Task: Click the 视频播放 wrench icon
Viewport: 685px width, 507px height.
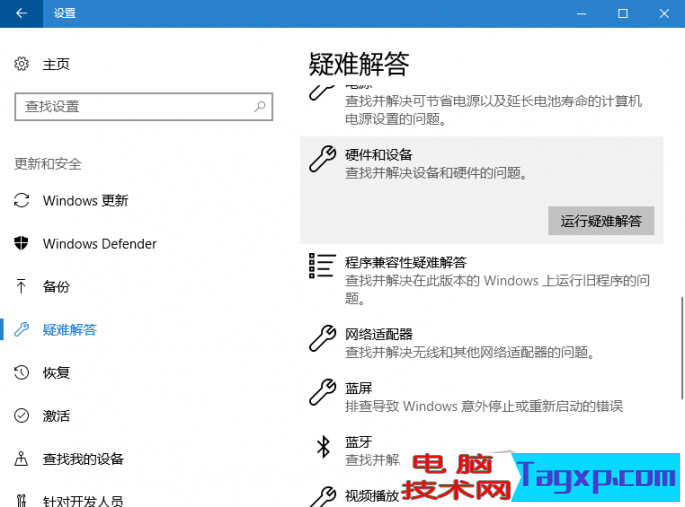Action: point(322,497)
